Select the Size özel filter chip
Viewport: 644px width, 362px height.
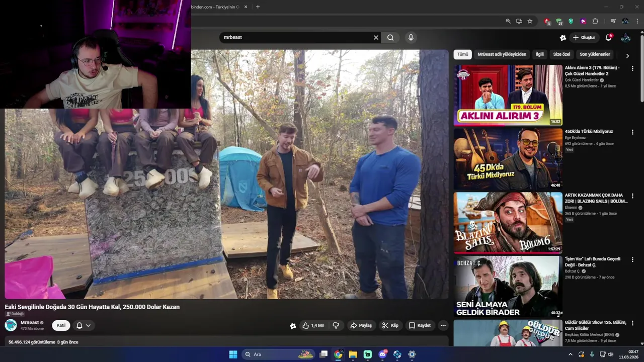[561, 54]
